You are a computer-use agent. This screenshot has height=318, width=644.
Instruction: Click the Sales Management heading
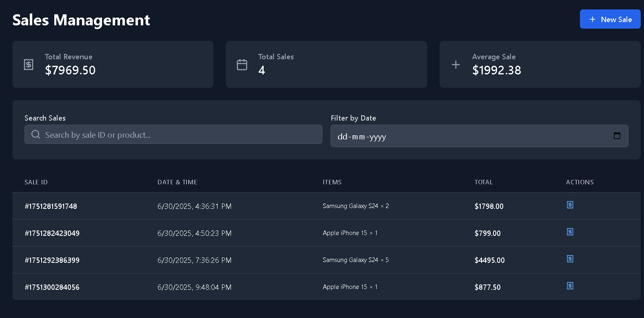(81, 20)
